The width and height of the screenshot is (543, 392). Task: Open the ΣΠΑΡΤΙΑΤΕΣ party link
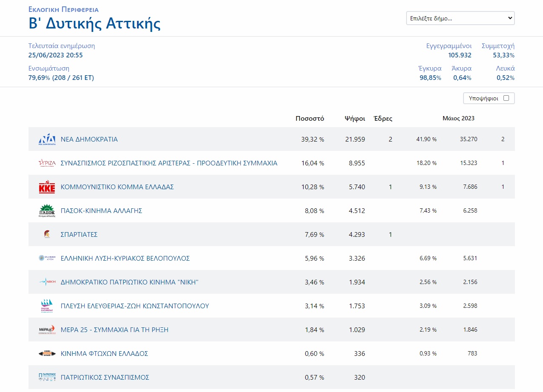pos(79,235)
